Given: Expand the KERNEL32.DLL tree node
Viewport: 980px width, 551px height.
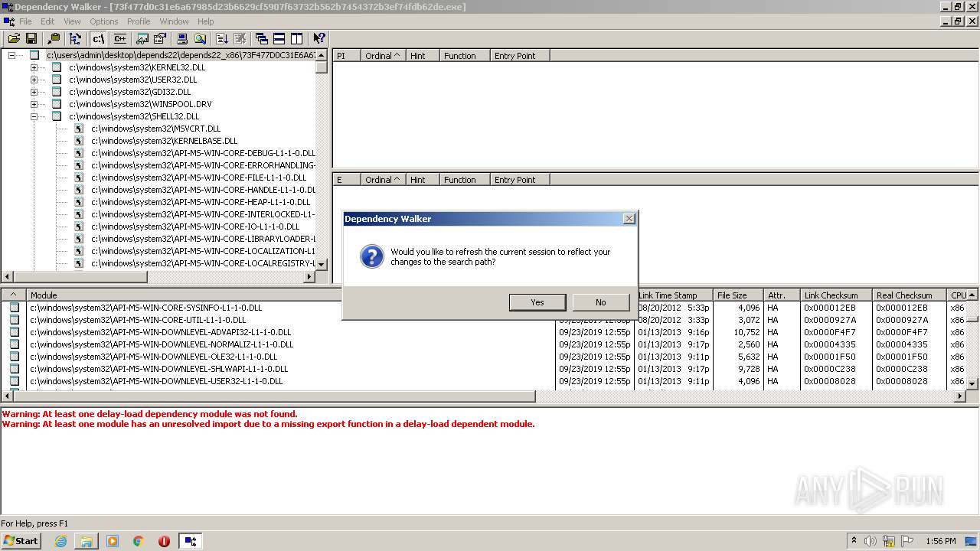Looking at the screenshot, I should (34, 67).
